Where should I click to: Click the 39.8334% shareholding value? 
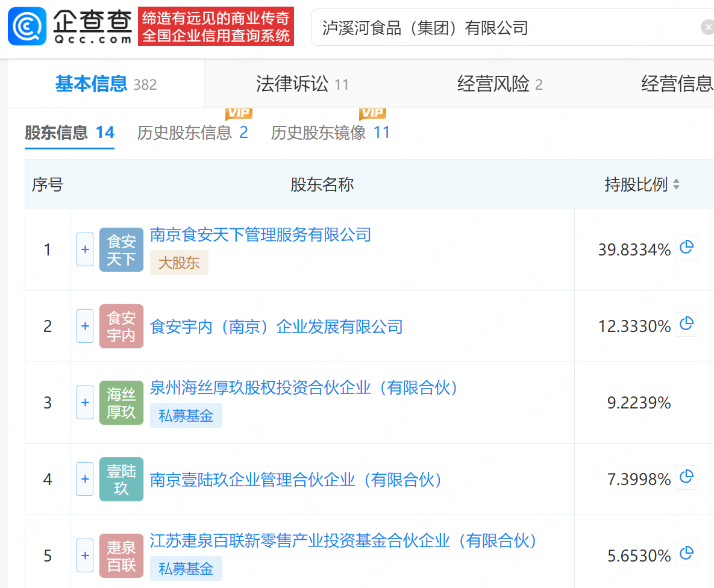(634, 249)
